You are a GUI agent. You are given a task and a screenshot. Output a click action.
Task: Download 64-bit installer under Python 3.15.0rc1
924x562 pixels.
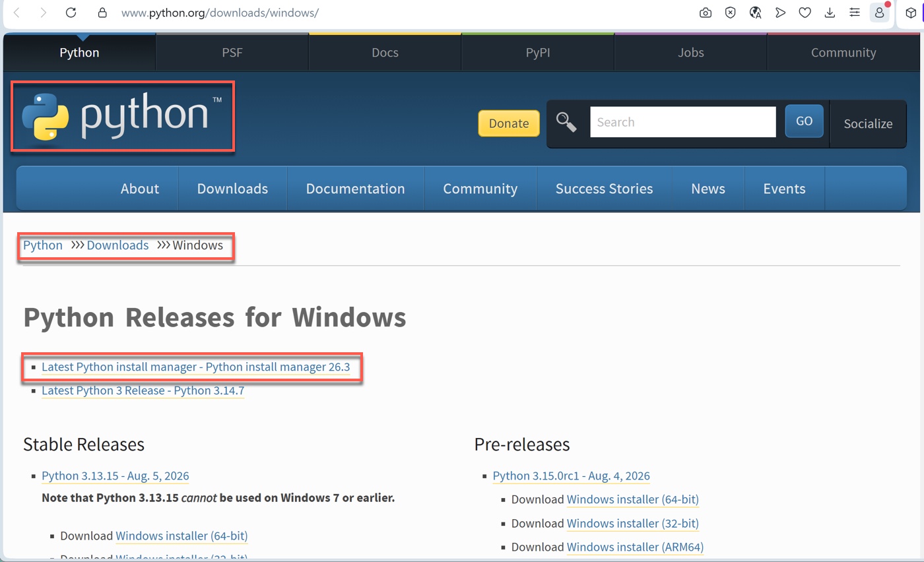pos(632,499)
